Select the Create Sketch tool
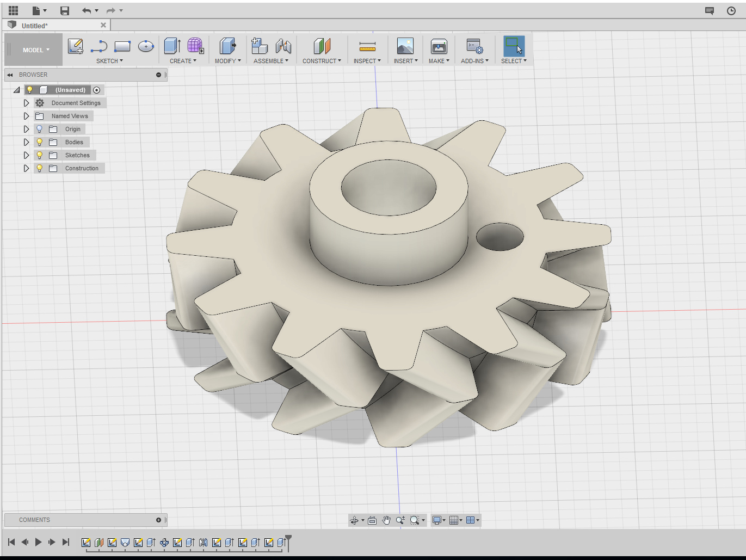The width and height of the screenshot is (746, 560). 76,46
